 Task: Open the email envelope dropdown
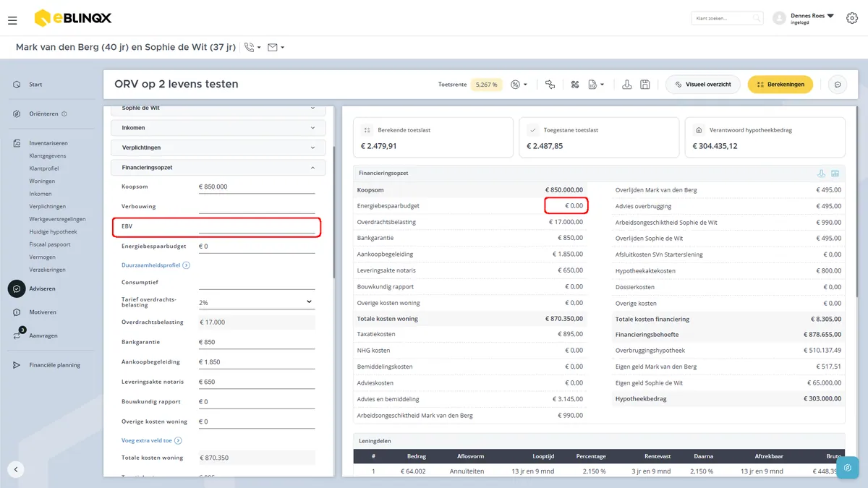[276, 48]
